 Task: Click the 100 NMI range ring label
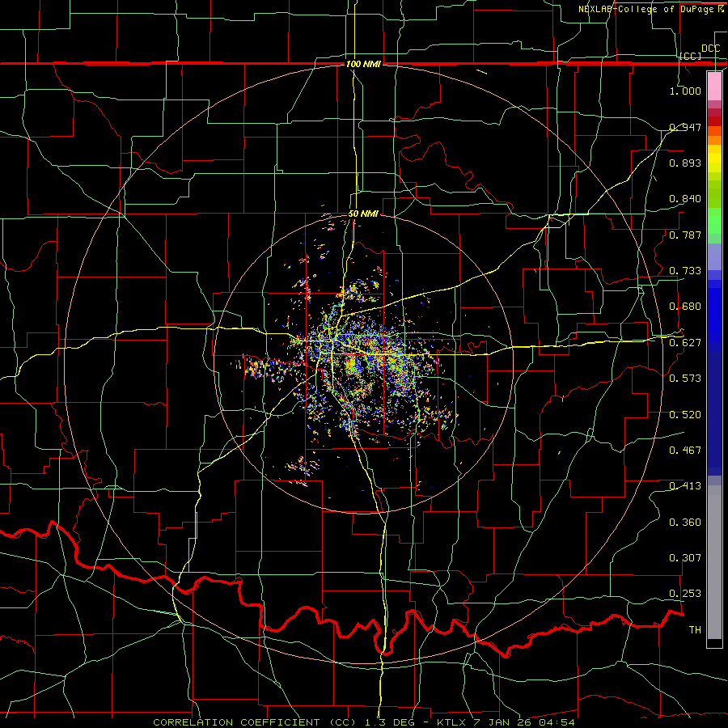point(363,64)
